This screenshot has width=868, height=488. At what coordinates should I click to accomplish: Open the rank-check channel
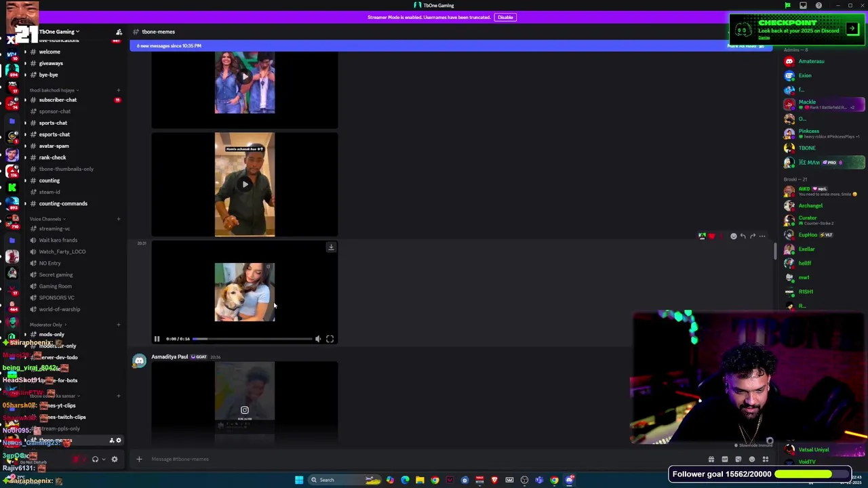[x=52, y=157]
